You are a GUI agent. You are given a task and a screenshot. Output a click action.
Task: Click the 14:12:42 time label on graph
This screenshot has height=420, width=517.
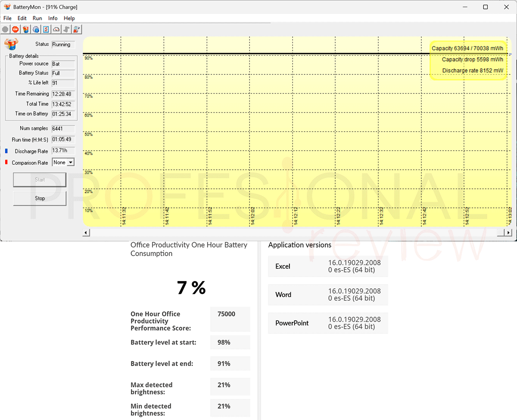[424, 216]
